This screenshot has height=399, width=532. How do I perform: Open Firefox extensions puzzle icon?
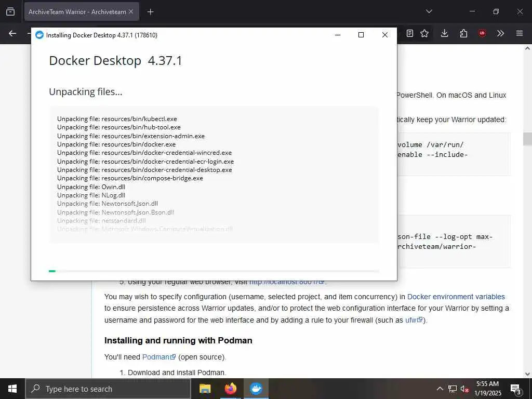click(463, 33)
